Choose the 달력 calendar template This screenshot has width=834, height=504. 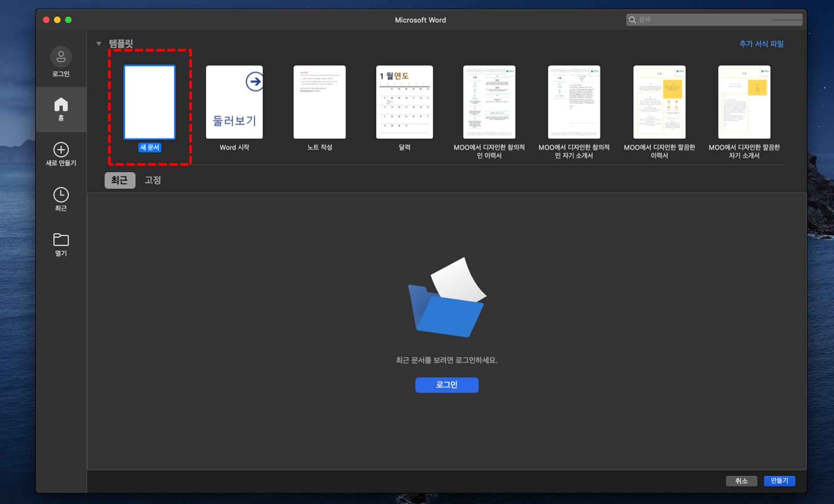pos(404,102)
